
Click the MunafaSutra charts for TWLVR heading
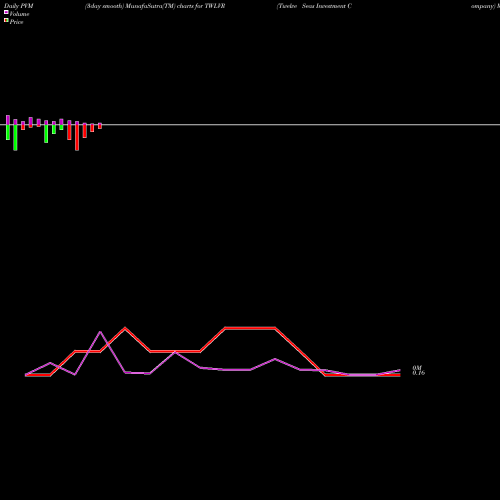coord(155,6)
